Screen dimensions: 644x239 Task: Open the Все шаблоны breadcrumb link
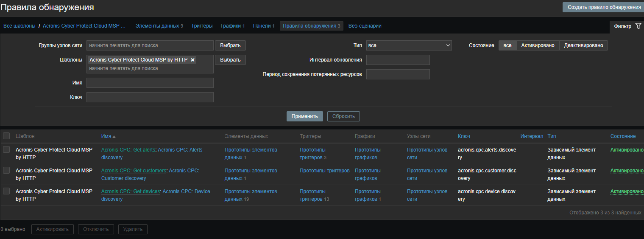coord(20,26)
